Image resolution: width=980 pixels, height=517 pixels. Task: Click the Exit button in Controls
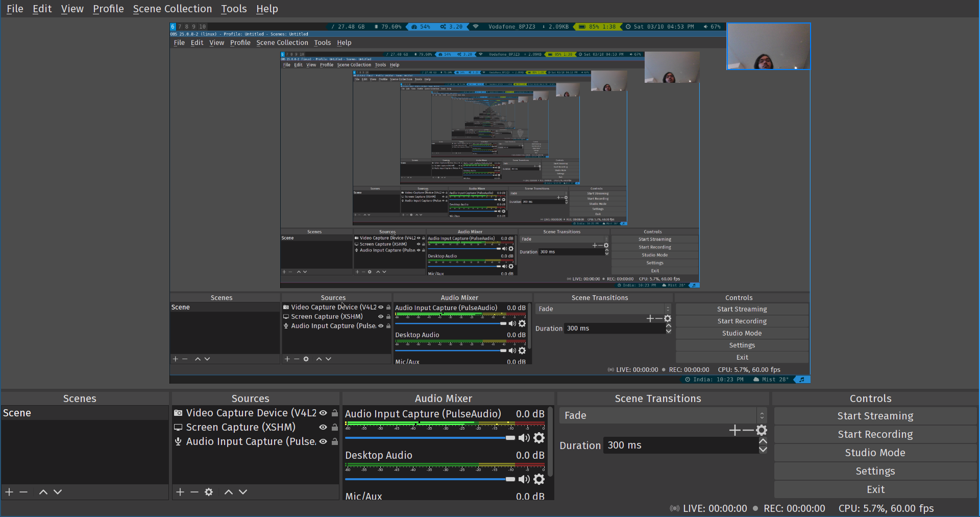[875, 489]
